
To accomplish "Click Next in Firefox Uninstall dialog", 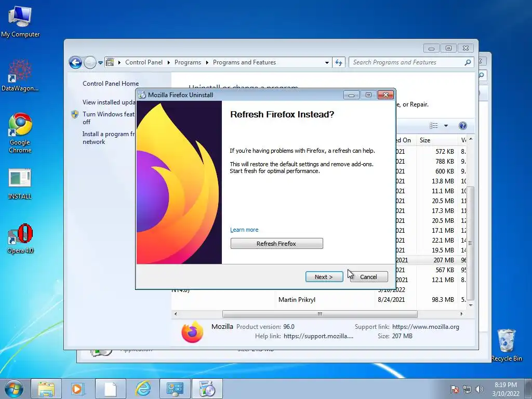I will 324,277.
